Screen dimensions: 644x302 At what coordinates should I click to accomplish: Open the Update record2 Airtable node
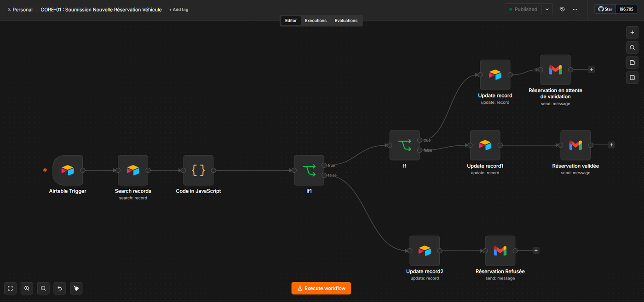[425, 251]
